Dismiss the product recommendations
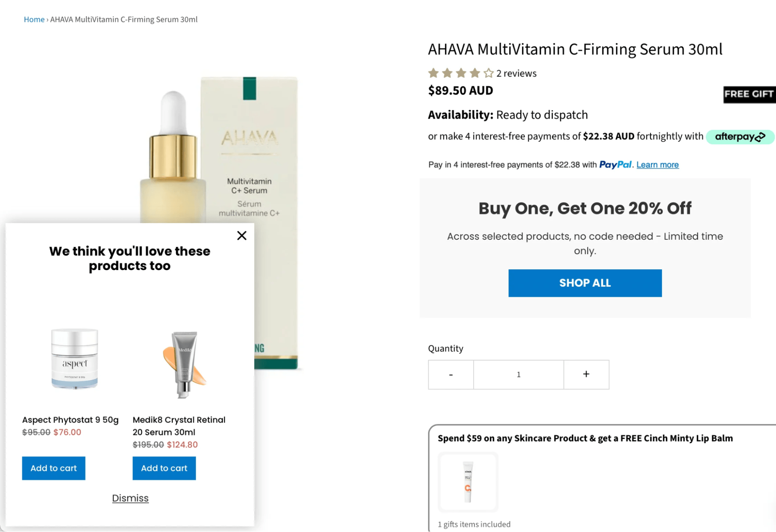Viewport: 776px width, 532px height. [x=130, y=498]
